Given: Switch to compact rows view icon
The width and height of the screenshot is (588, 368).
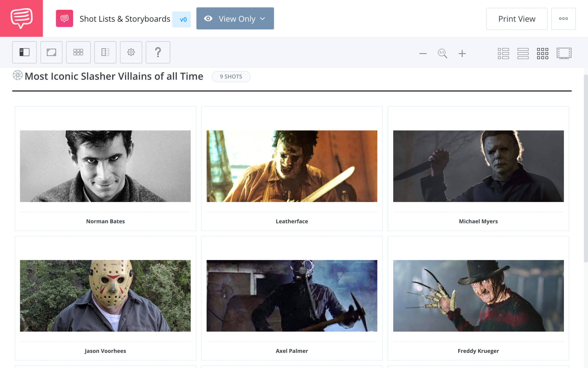Looking at the screenshot, I should (x=523, y=53).
